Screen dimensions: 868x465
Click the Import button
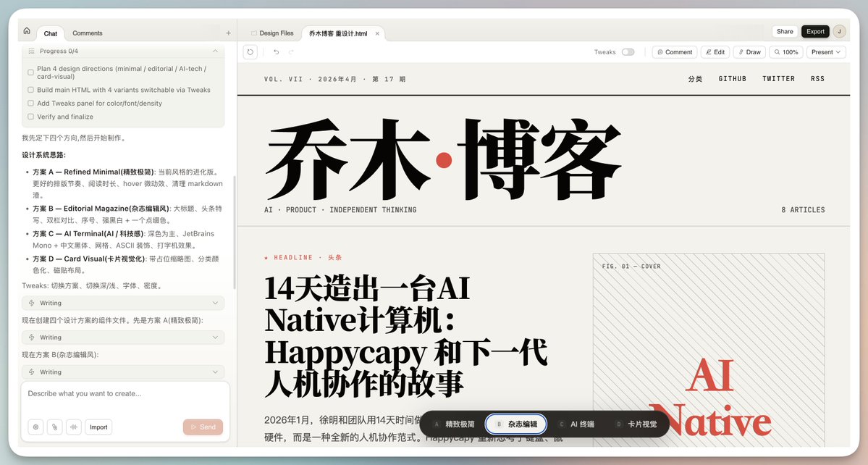point(98,427)
